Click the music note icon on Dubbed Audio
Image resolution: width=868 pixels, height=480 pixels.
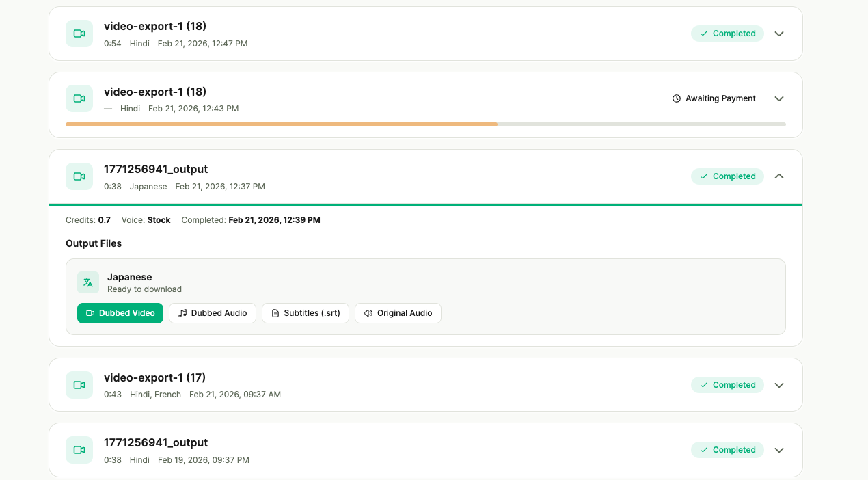[x=181, y=312]
